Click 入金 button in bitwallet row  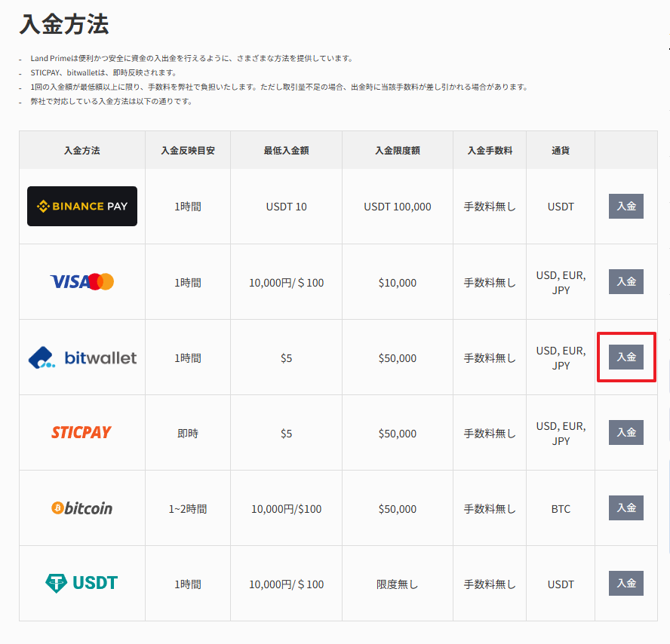(626, 357)
